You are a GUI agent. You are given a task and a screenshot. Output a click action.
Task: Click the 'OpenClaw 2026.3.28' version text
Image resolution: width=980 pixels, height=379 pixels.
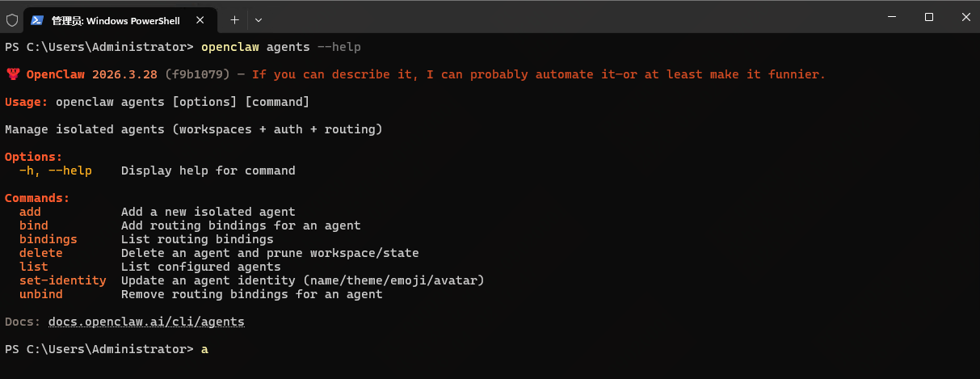coord(92,74)
